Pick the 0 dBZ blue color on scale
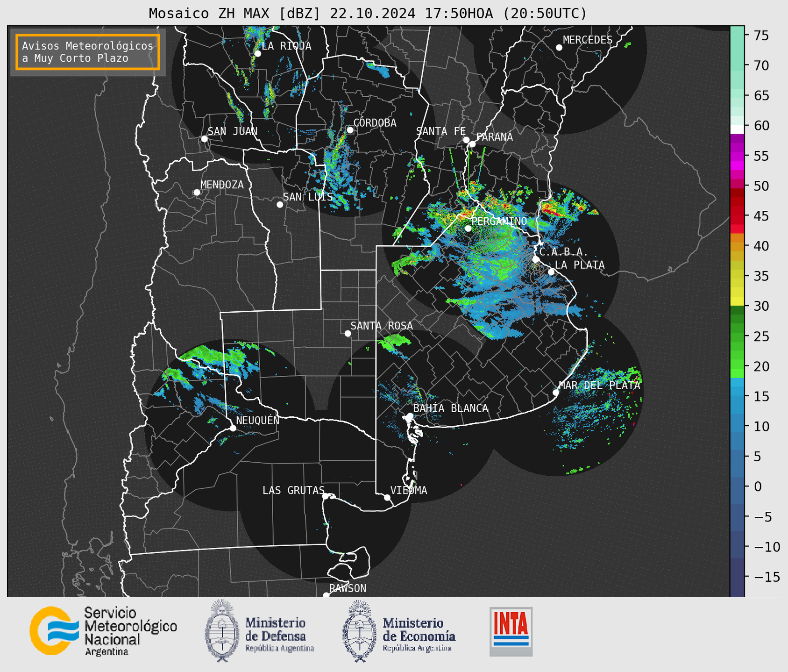Image resolution: width=788 pixels, height=672 pixels. tap(737, 487)
